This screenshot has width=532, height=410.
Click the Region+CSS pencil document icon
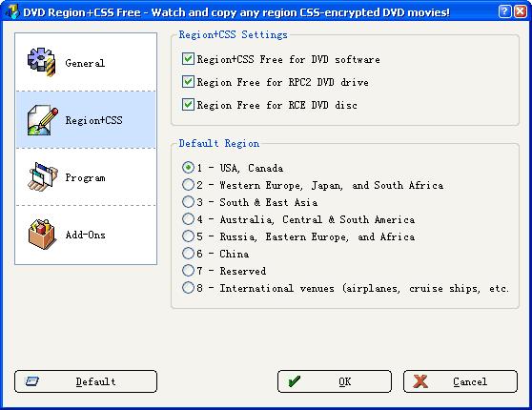42,120
